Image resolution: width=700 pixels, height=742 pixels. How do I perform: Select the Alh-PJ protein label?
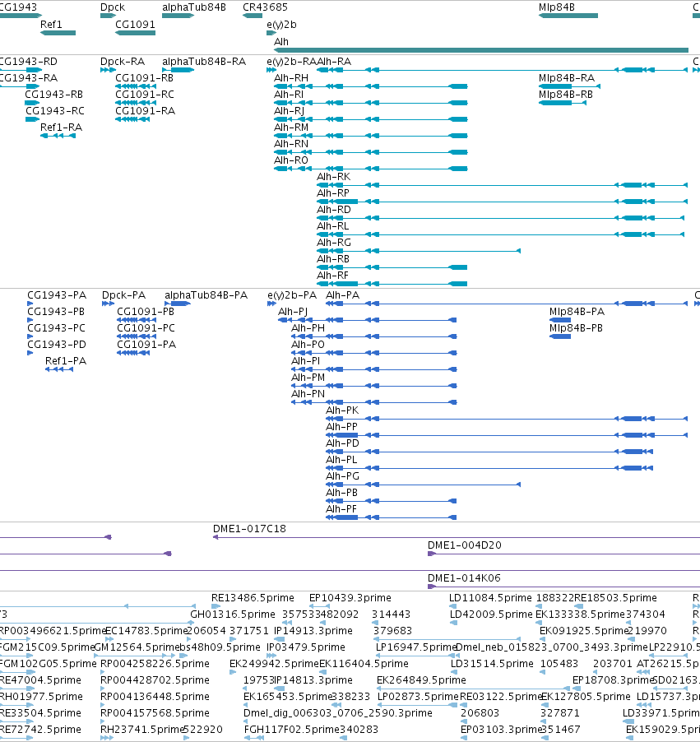[293, 312]
